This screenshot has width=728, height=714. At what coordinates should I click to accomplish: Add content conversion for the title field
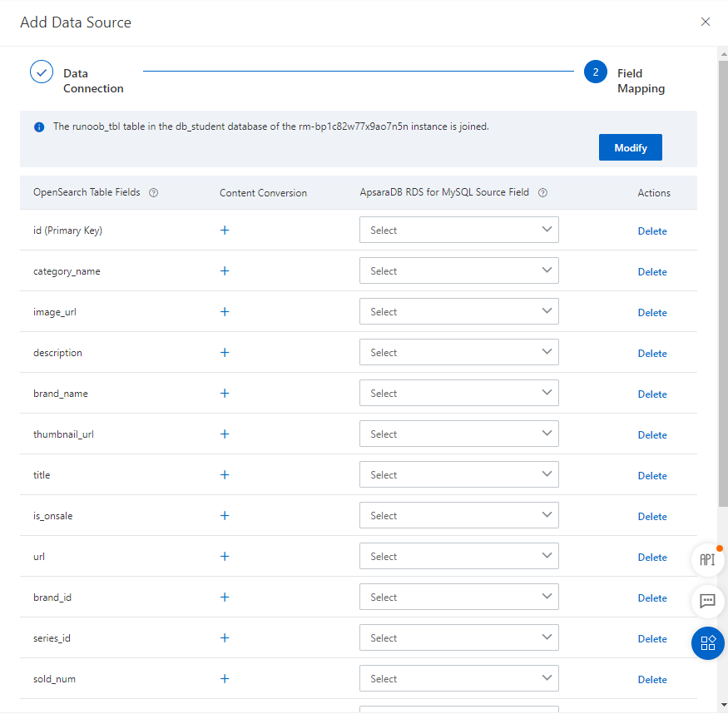tap(225, 475)
